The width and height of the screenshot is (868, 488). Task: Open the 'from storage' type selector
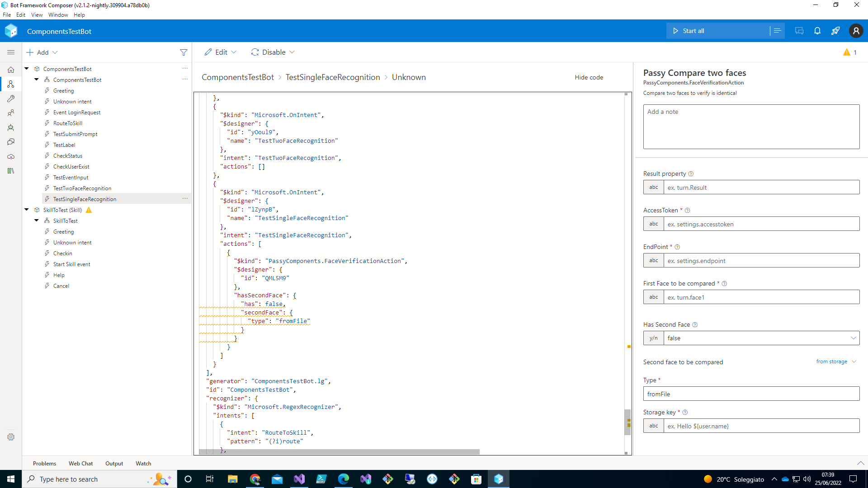click(836, 361)
